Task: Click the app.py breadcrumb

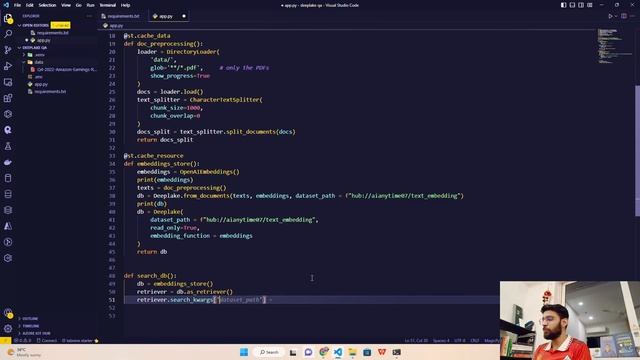Action: pyautogui.click(x=113, y=25)
